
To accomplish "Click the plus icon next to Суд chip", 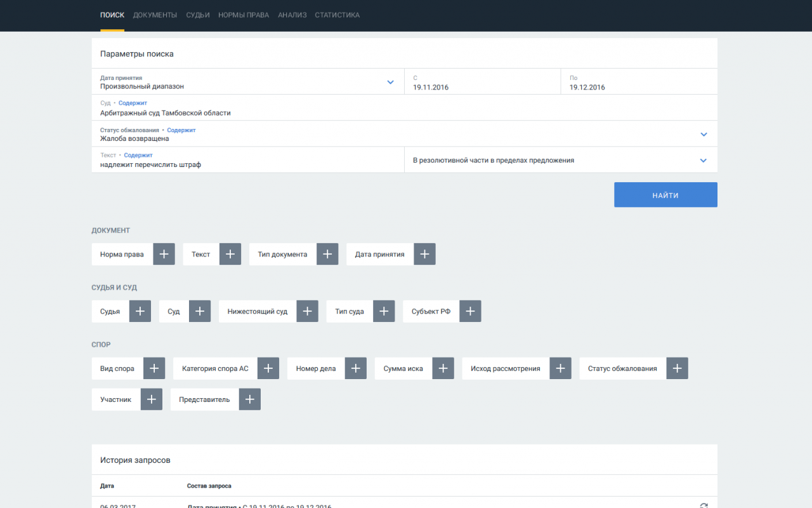I will coord(200,311).
